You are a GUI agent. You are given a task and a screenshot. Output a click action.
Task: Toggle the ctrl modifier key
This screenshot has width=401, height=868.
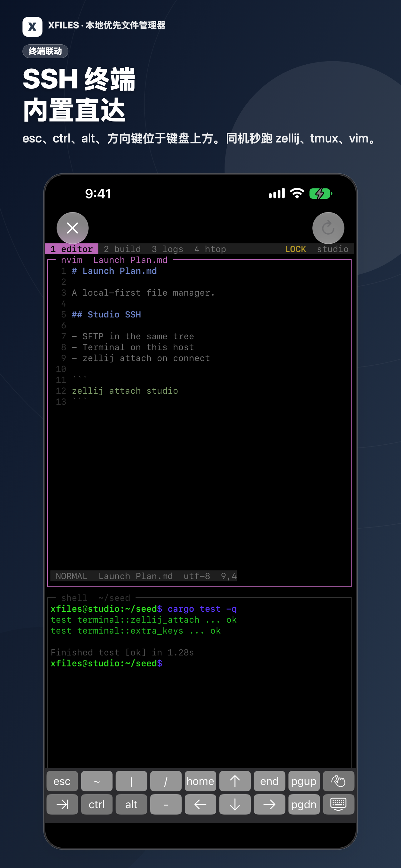[x=97, y=804]
